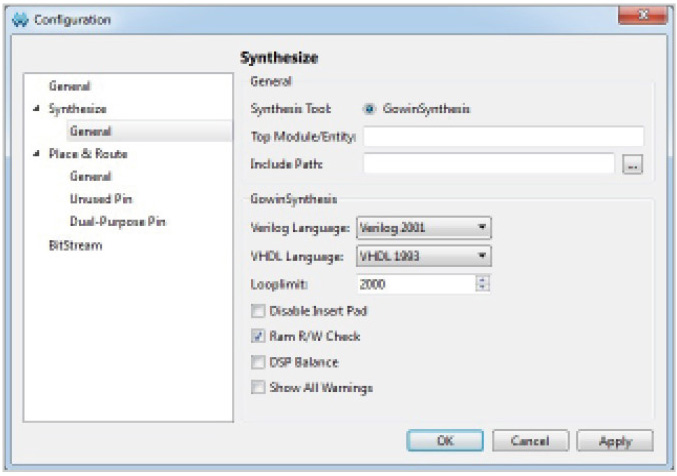The image size is (677, 476).
Task: Open the Verilog Language dropdown
Action: coord(423,228)
